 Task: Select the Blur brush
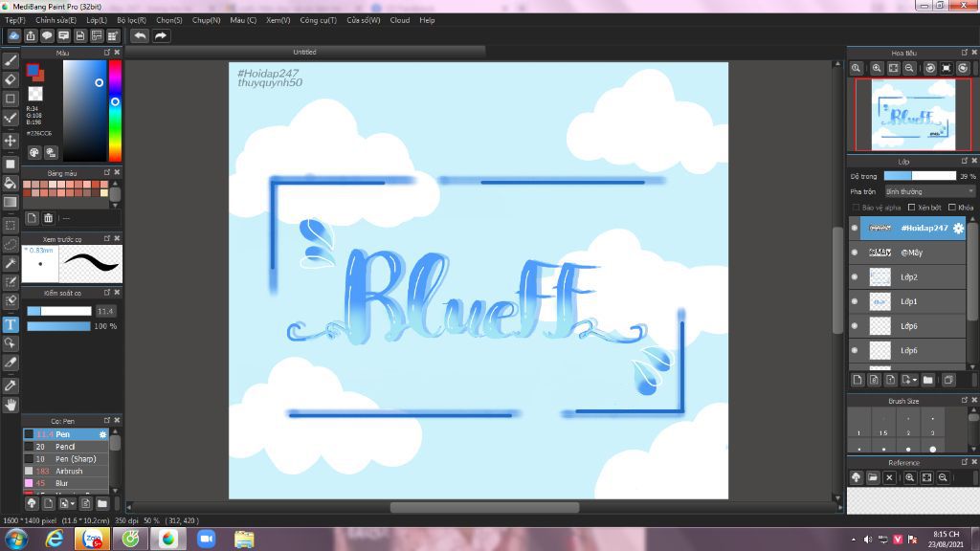66,483
